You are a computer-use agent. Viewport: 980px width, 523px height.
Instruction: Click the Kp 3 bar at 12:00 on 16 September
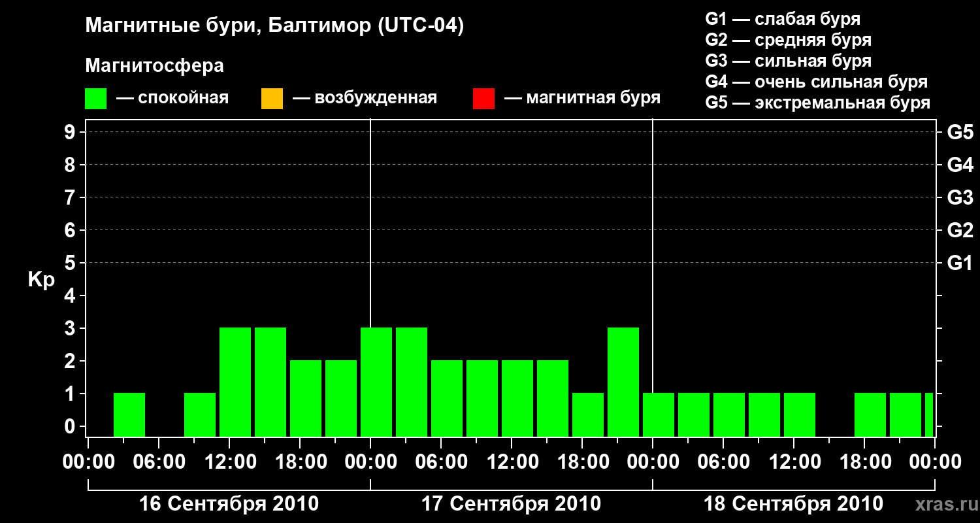235,382
